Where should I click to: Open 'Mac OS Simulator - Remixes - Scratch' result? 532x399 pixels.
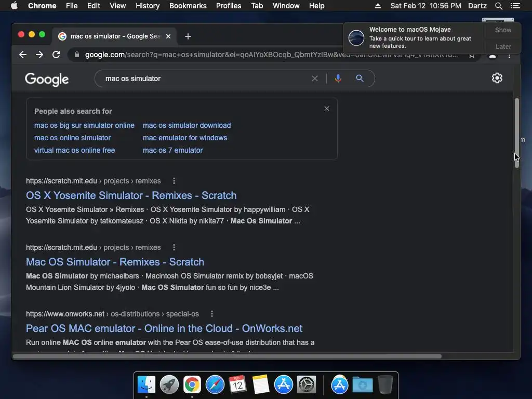(115, 262)
